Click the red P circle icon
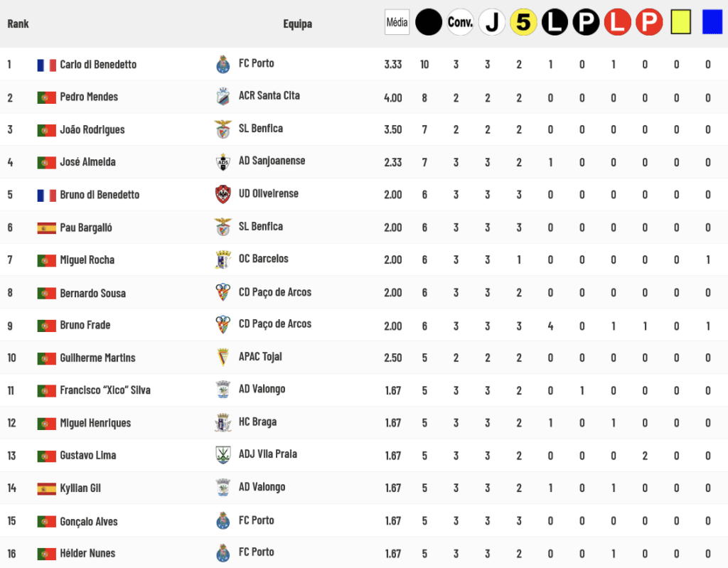 coord(649,22)
